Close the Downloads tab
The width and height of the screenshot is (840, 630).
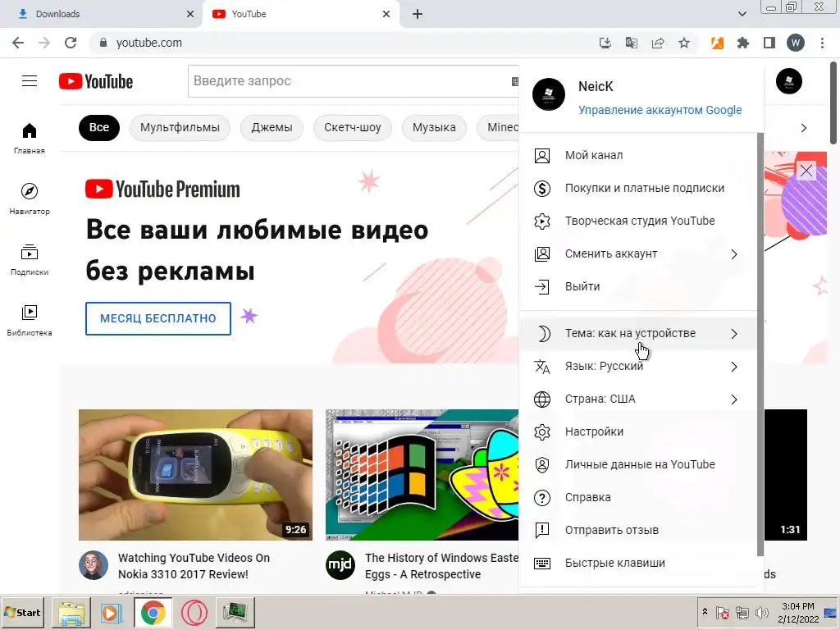190,14
